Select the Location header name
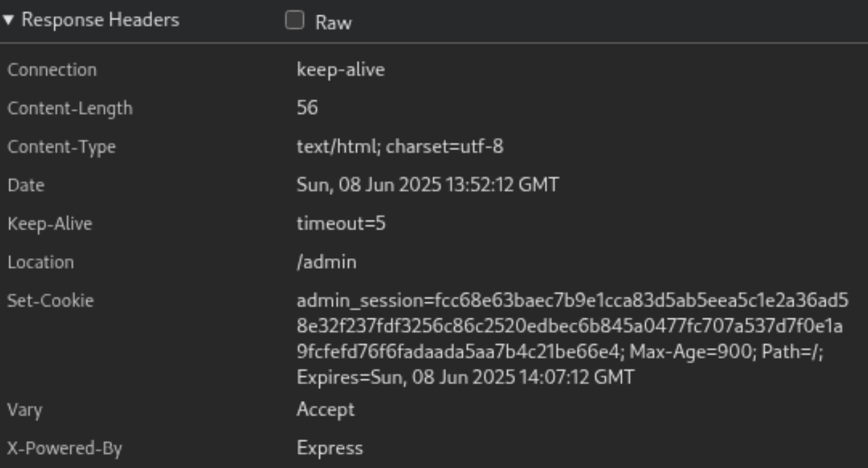868x468 pixels. pos(40,262)
